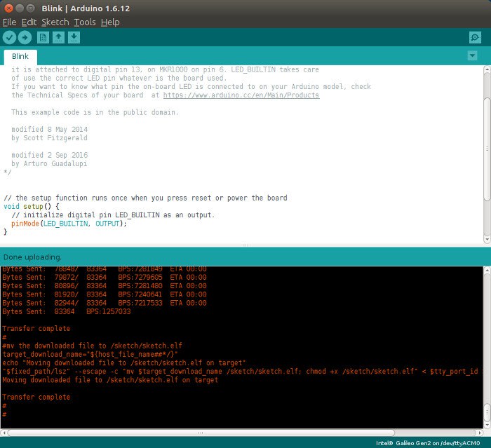Screen dimensions: 491x448
Task: Click the Intel Galileo Gen2 board status text
Action: click(428, 443)
